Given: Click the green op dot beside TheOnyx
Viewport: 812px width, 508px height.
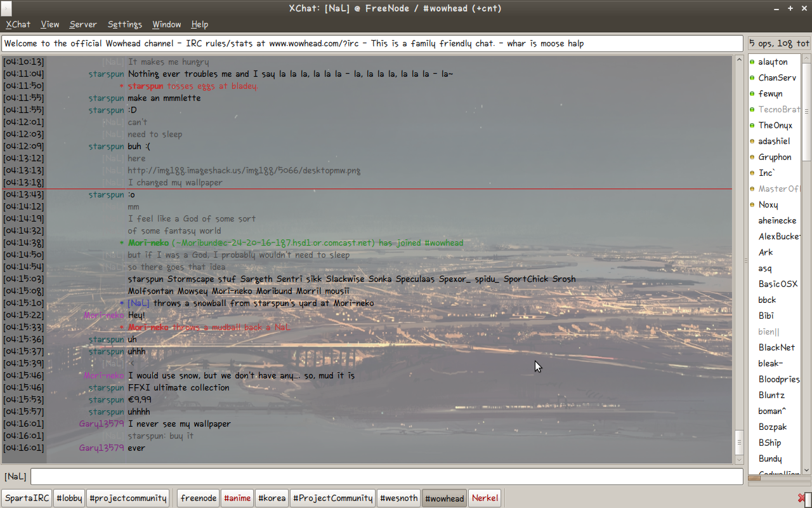Looking at the screenshot, I should tap(752, 125).
